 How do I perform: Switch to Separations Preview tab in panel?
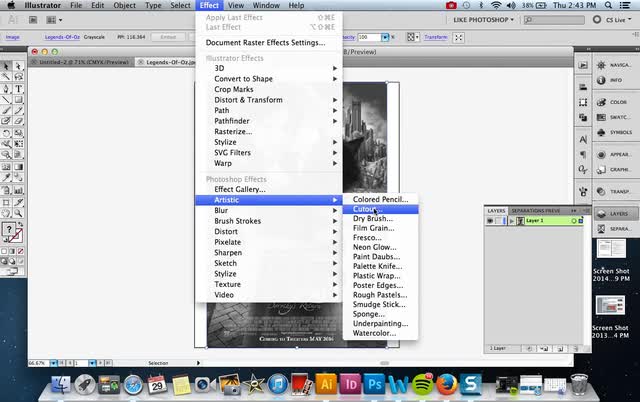tap(536, 211)
